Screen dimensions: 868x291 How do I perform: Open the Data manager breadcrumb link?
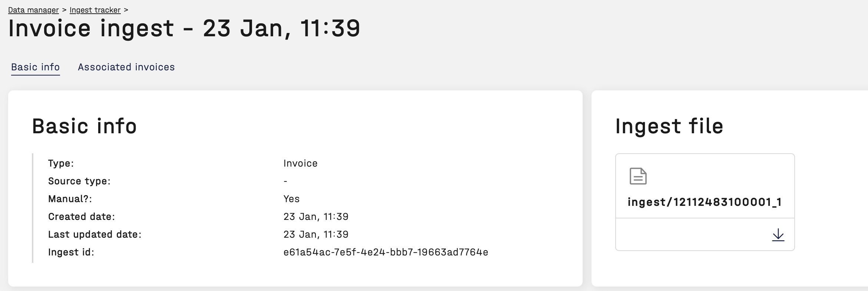(33, 10)
